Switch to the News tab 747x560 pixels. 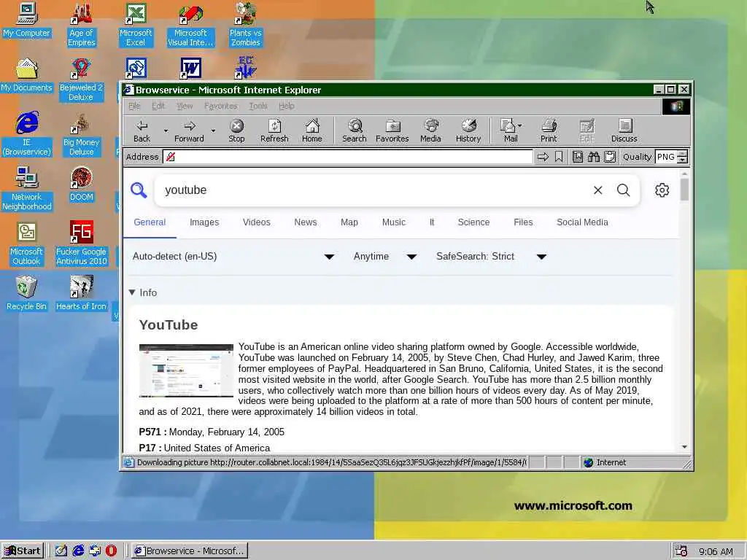306,222
